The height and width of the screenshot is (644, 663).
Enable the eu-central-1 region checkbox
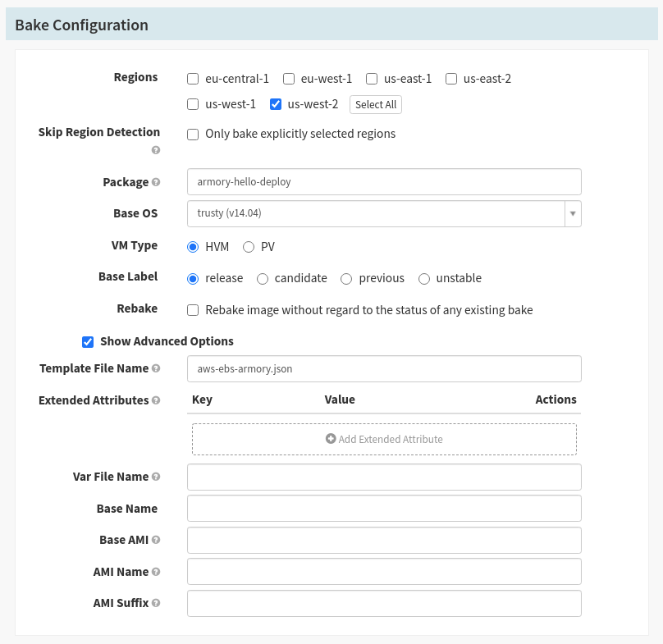pos(193,79)
